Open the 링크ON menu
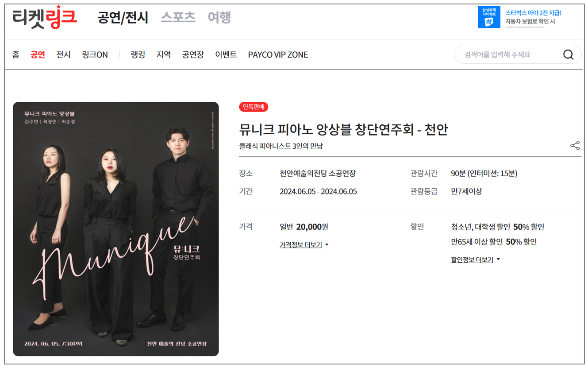The image size is (588, 368). point(94,54)
